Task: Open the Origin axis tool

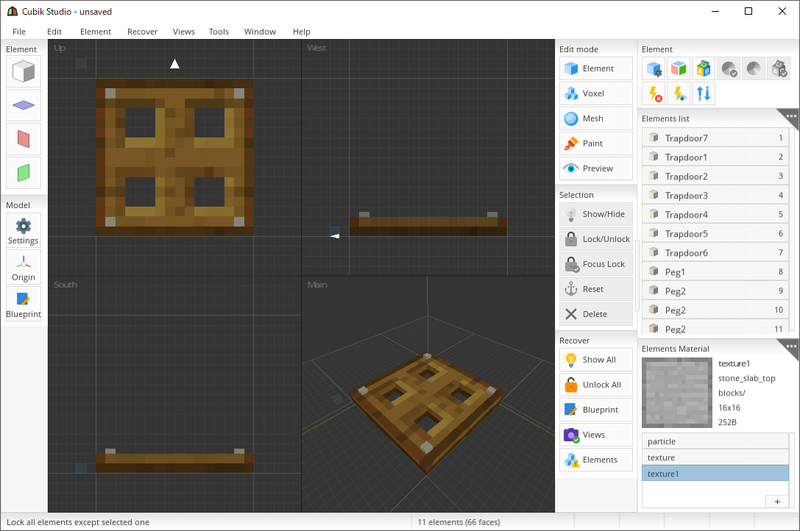Action: [23, 267]
